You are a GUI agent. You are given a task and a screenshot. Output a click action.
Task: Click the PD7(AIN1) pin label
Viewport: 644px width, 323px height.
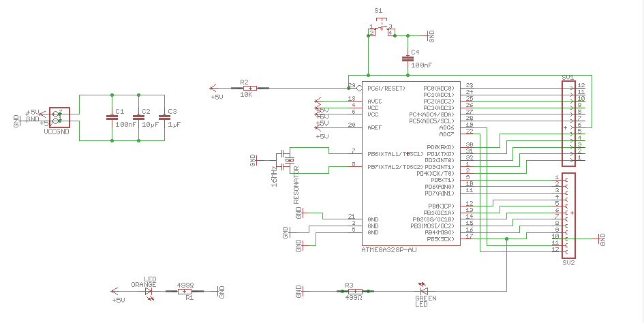(440, 193)
